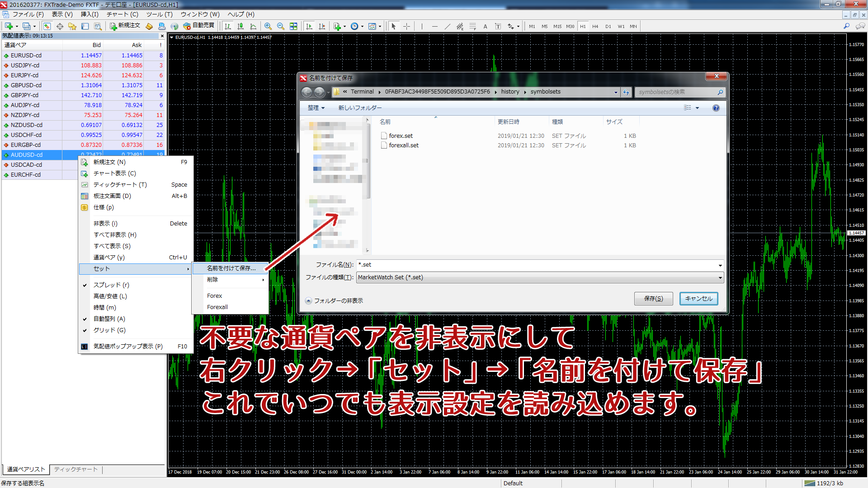Expand the ファイル名 dropdown arrow
The image size is (868, 488).
[x=719, y=265]
